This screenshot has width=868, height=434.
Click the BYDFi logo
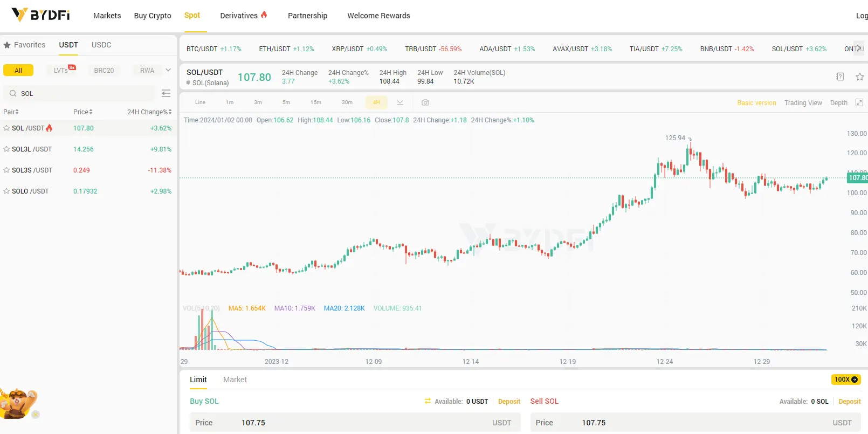[41, 15]
